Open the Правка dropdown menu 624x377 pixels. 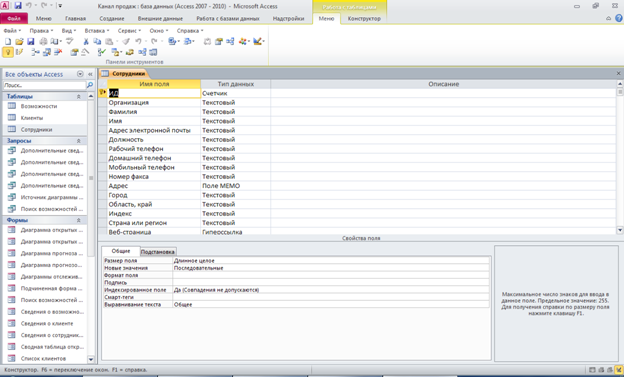[x=41, y=30]
